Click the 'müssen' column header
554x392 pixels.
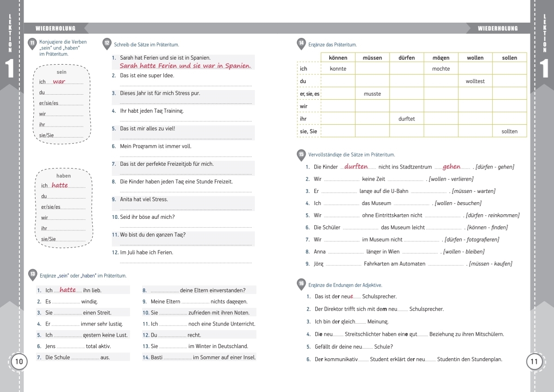(372, 58)
